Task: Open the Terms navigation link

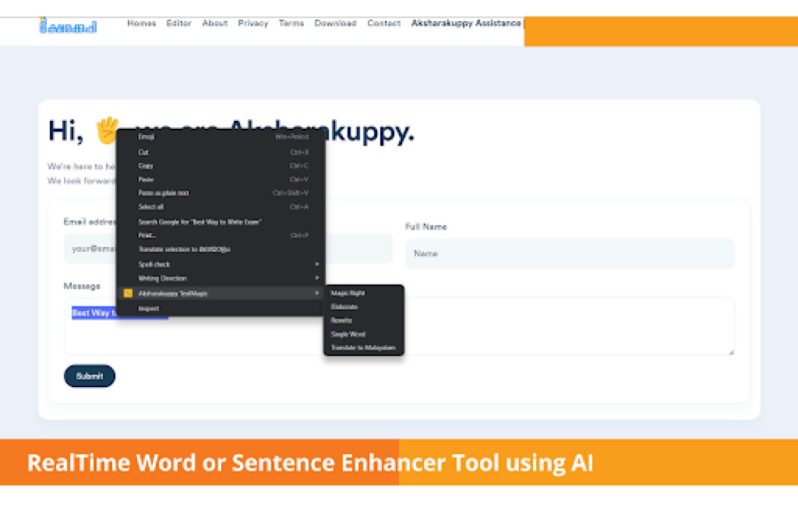Action: point(292,23)
